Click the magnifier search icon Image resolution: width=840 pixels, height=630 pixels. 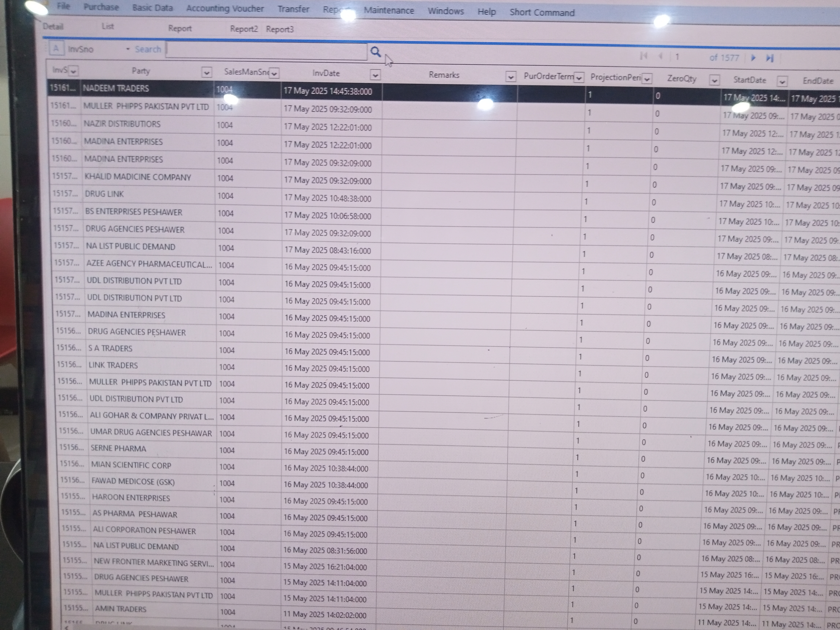click(375, 52)
